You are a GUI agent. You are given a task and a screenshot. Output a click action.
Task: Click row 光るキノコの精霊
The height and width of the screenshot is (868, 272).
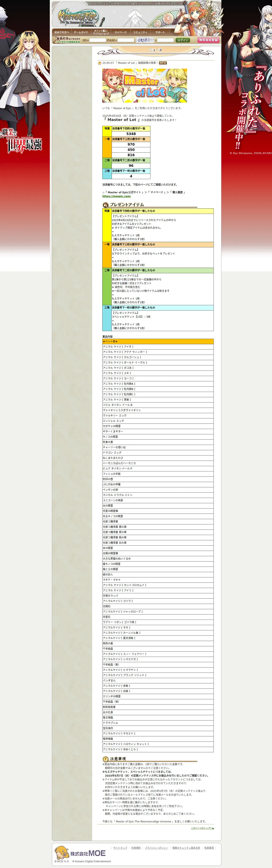(x=158, y=516)
